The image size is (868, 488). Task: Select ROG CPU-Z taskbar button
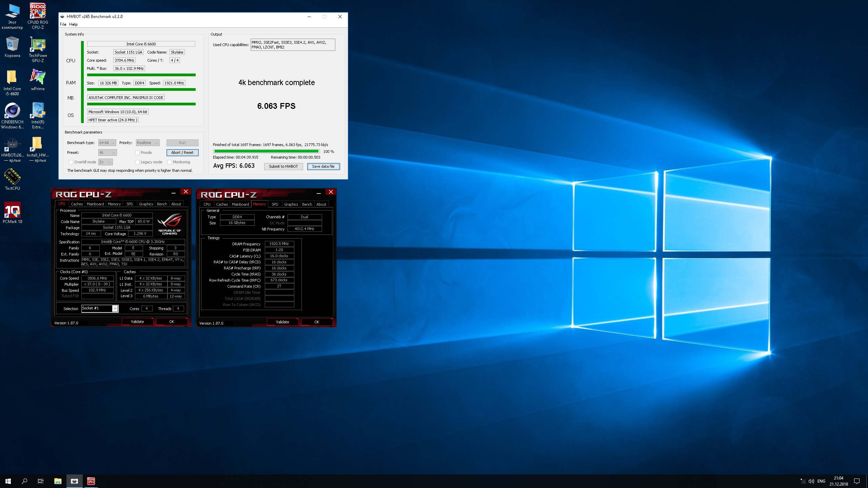click(91, 481)
